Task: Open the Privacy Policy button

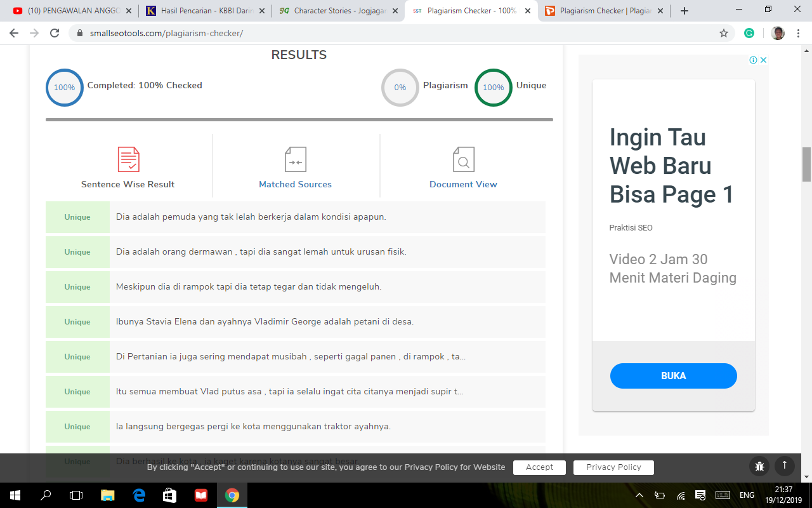Action: tap(613, 467)
